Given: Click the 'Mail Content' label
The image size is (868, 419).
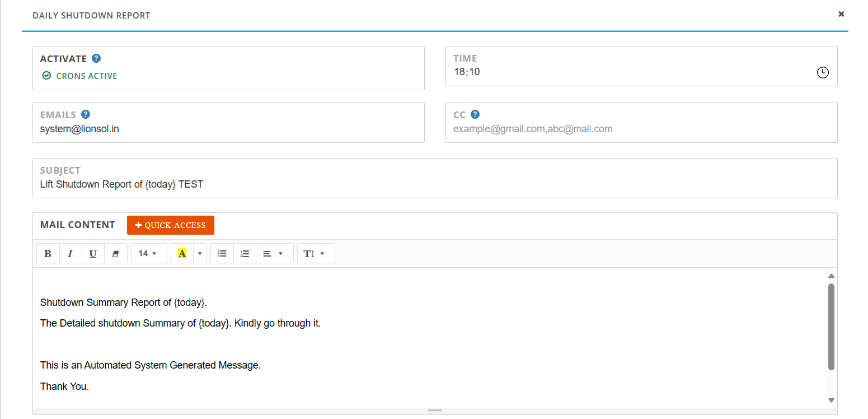Looking at the screenshot, I should (78, 225).
